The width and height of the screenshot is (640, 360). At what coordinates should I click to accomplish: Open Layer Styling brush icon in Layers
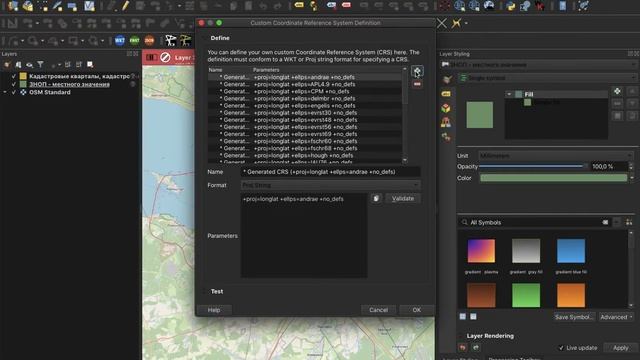pyautogui.click(x=7, y=64)
